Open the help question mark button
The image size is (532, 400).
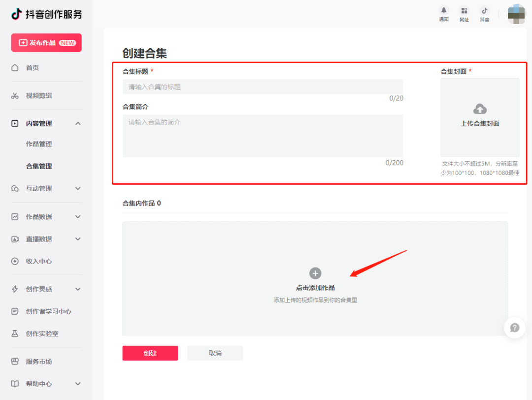pos(514,328)
